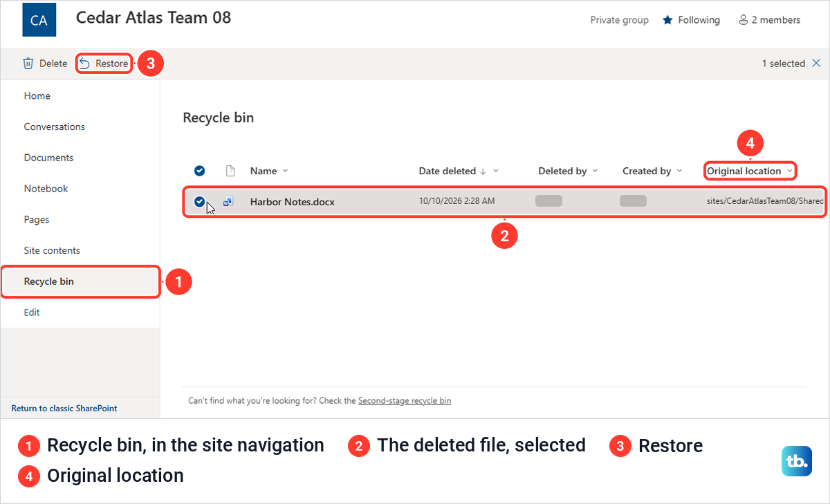Go to Home in site navigation
The image size is (830, 504).
[x=37, y=96]
